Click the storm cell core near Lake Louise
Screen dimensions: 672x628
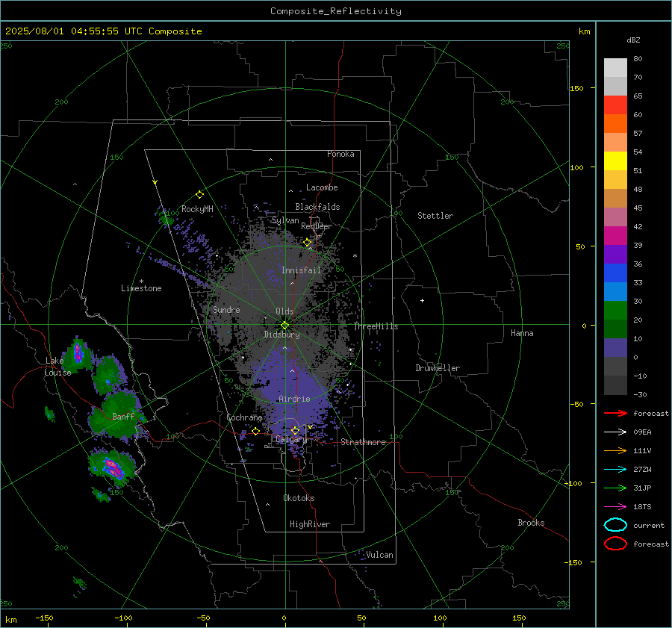pyautogui.click(x=78, y=353)
